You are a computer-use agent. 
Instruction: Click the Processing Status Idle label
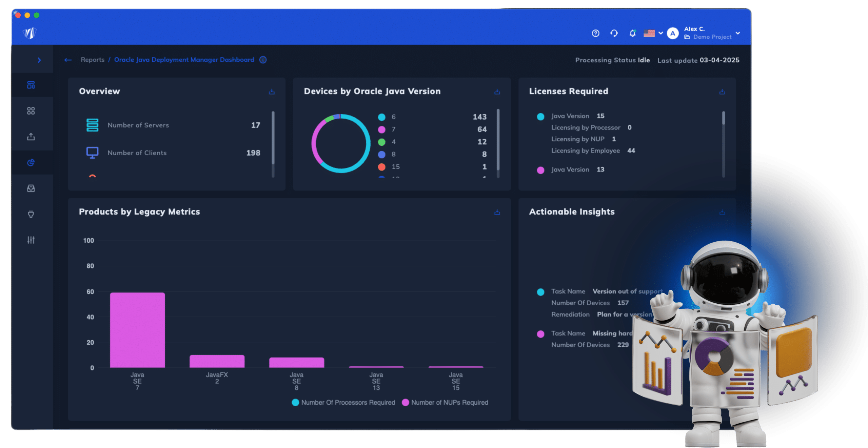[612, 60]
